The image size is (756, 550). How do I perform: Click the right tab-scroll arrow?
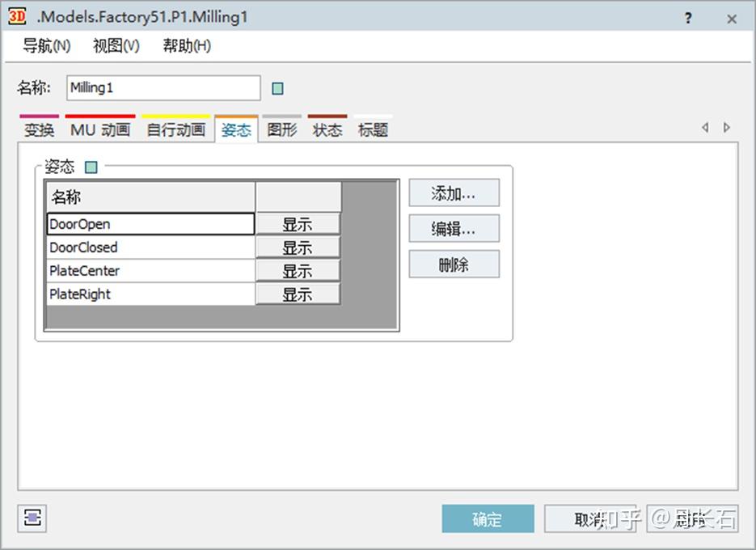point(726,127)
